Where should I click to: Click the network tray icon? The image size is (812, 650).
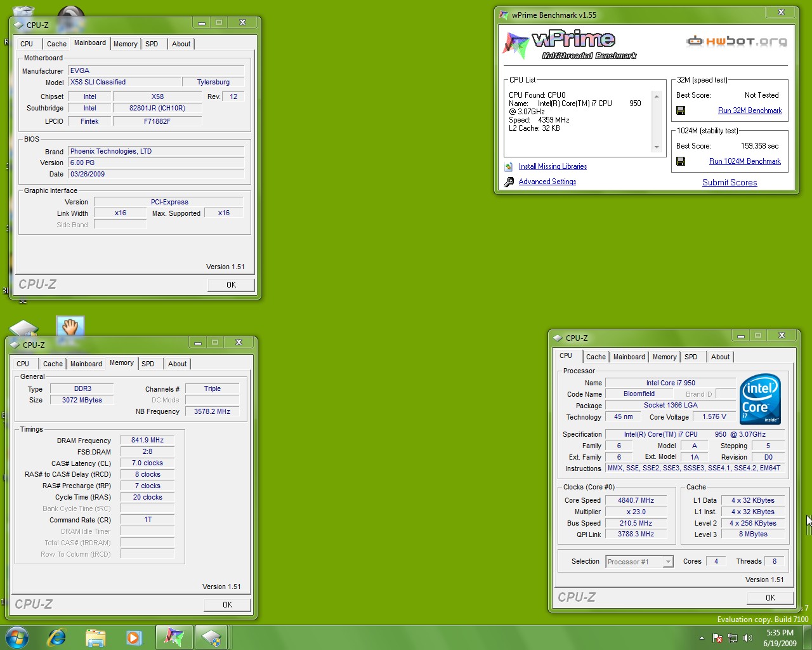tap(733, 638)
